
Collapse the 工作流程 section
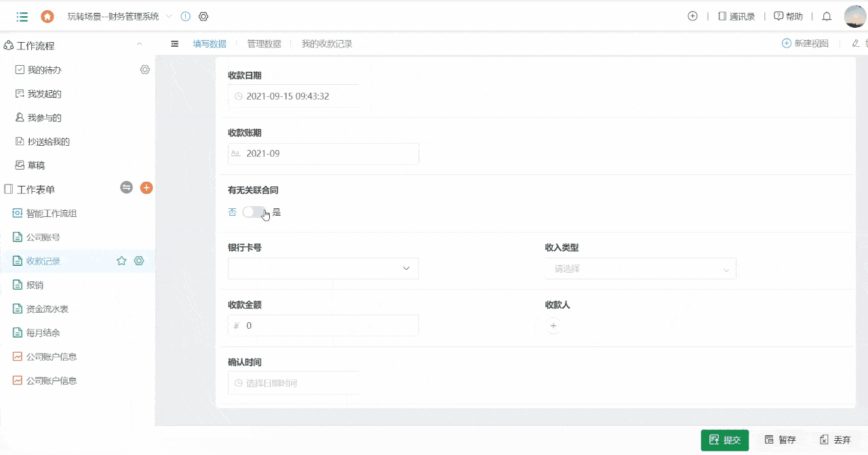coord(140,45)
